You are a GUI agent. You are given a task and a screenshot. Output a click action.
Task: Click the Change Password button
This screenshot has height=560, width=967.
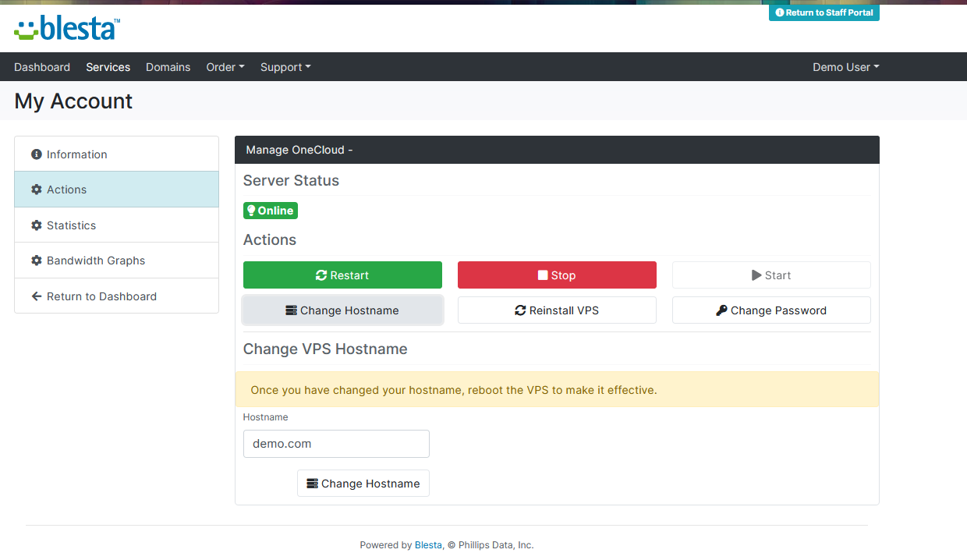(x=771, y=310)
